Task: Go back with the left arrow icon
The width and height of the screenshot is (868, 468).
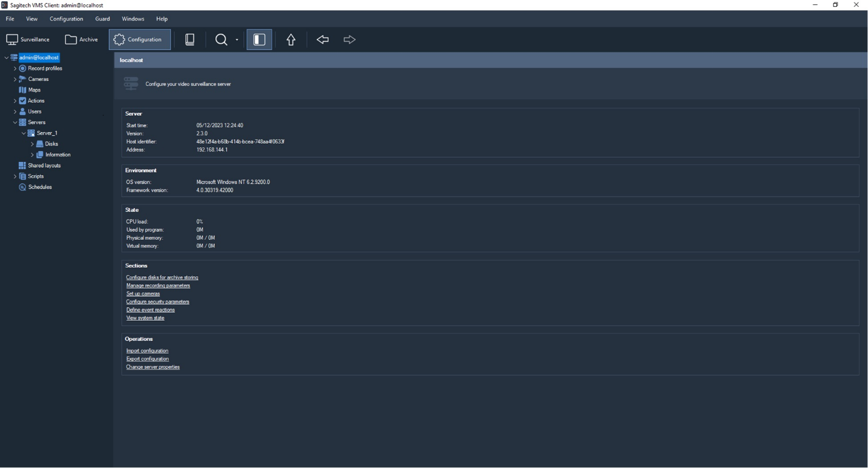Action: pos(322,40)
